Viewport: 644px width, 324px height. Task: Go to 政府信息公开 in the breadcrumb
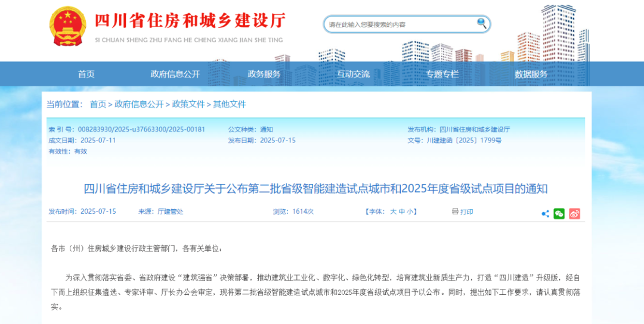[139, 104]
